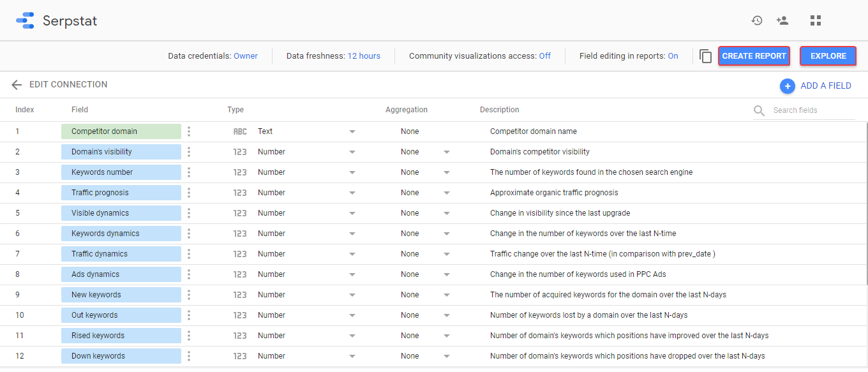
Task: Change Data credentials Owner link
Action: coord(246,56)
